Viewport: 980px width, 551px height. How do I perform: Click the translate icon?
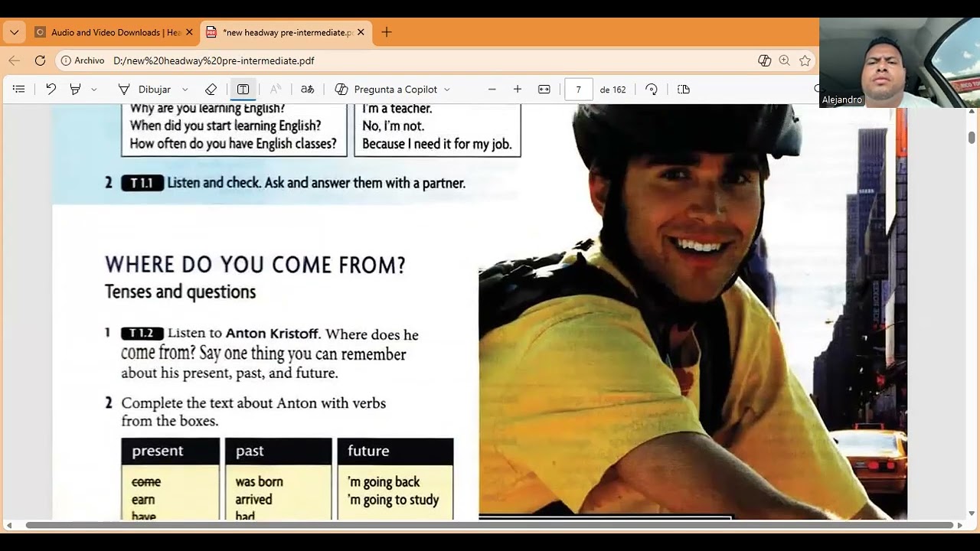coord(307,90)
